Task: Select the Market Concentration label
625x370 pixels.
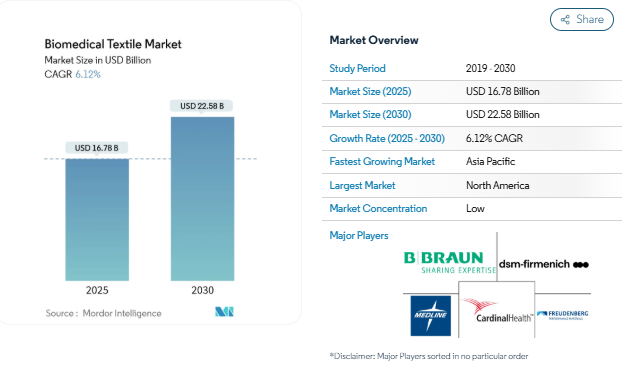Action: pyautogui.click(x=378, y=209)
